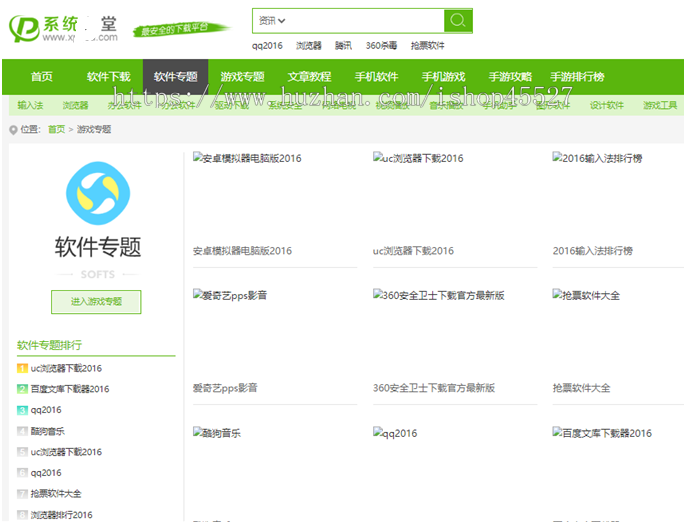This screenshot has height=524, width=686.
Task: Click the 360安全卫士下载官方最新版 broken image thumbnail
Action: point(438,295)
